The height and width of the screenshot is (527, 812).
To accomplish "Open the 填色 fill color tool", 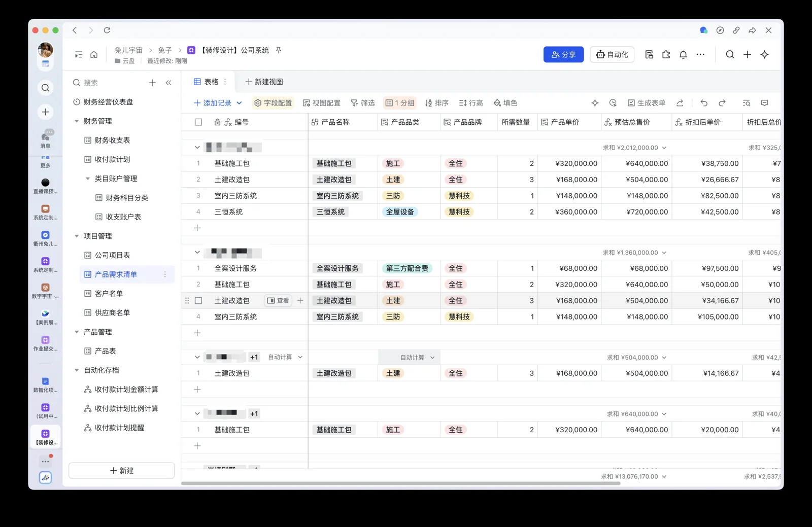I will [x=505, y=103].
